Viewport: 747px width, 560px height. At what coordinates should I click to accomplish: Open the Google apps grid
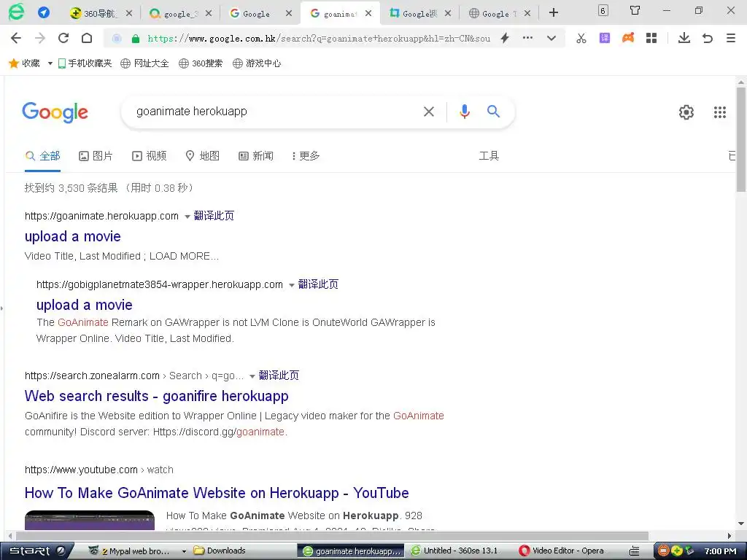pyautogui.click(x=720, y=112)
